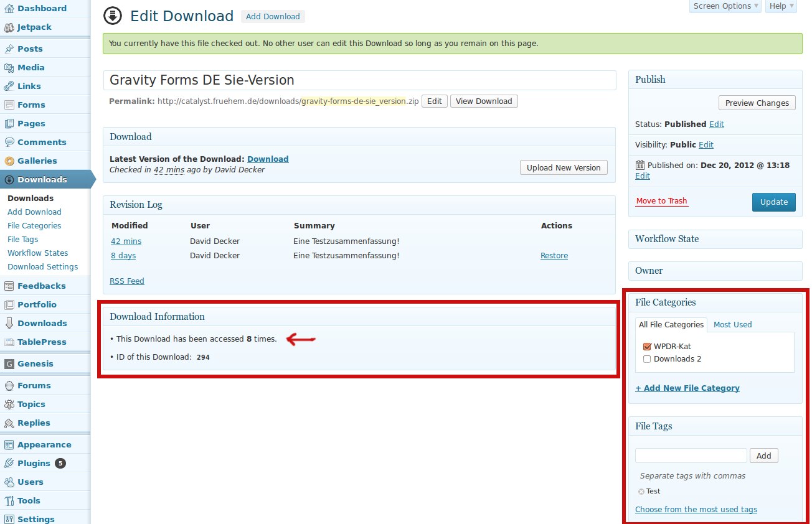Click the Preview Changes button
Screen dimensions: 812x524
pos(757,103)
